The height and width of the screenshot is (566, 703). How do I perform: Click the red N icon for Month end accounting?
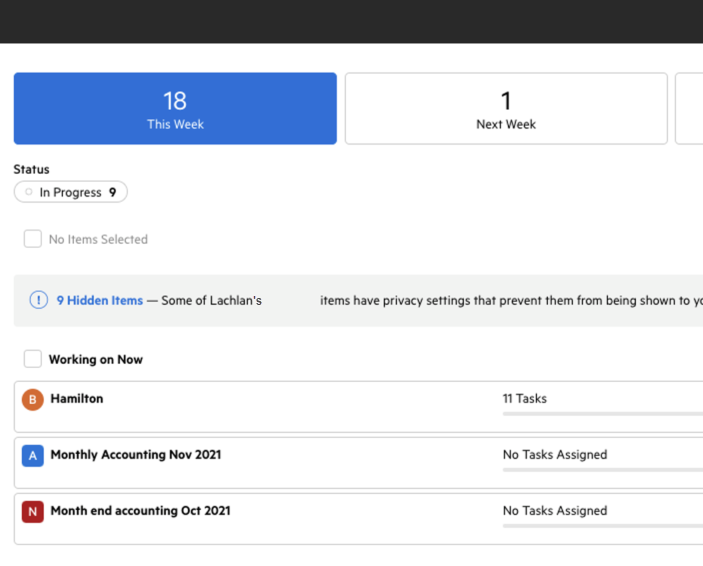click(x=33, y=511)
